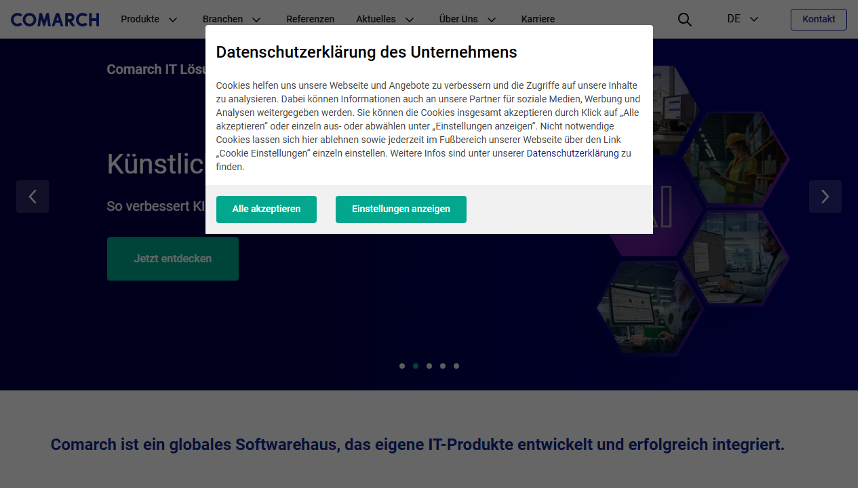The image size is (868, 488).
Task: Click the Comarch ist ein globales Softwarehaus headline
Action: pyautogui.click(x=418, y=445)
